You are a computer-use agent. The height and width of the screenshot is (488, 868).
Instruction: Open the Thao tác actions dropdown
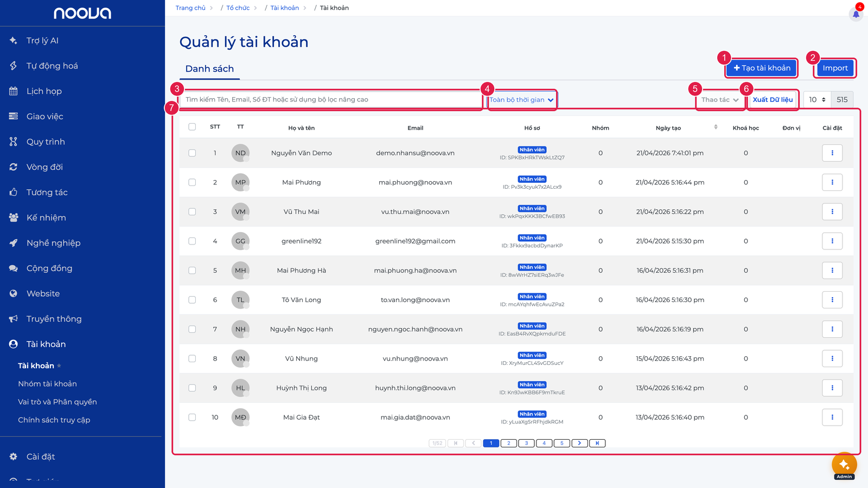tap(720, 100)
